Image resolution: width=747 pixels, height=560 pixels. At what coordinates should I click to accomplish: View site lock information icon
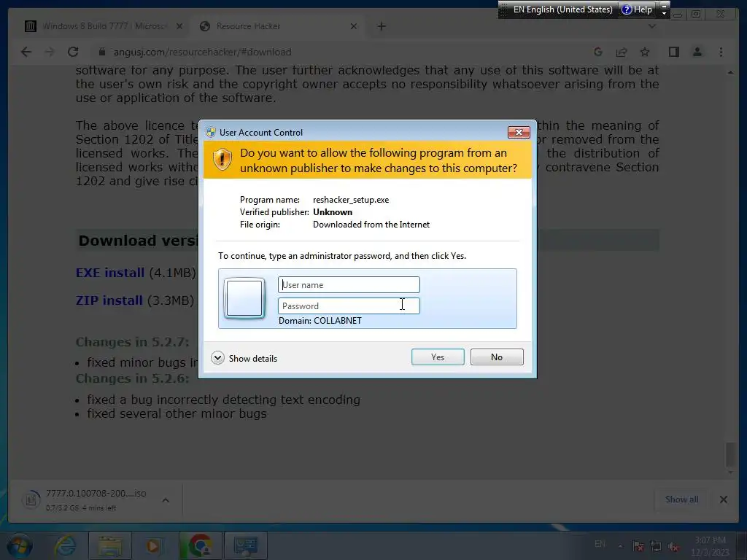(101, 52)
